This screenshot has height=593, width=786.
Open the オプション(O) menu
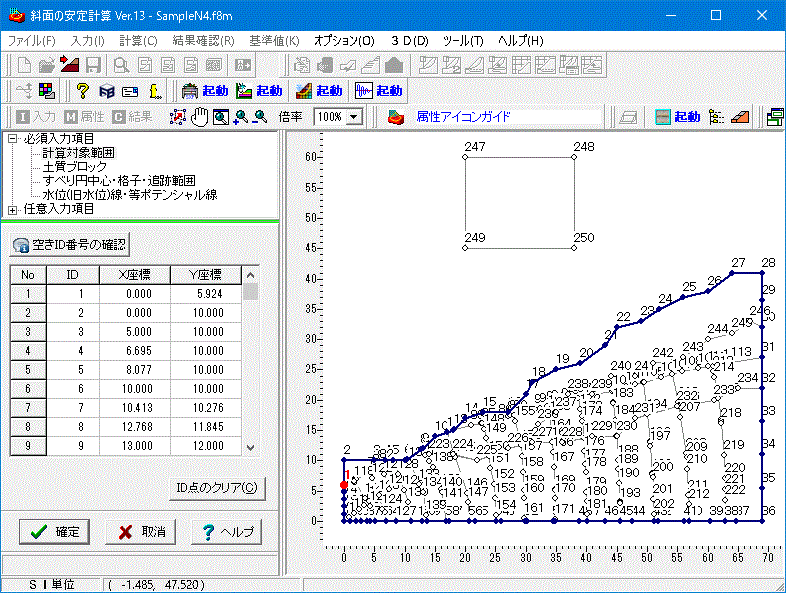[x=344, y=41]
